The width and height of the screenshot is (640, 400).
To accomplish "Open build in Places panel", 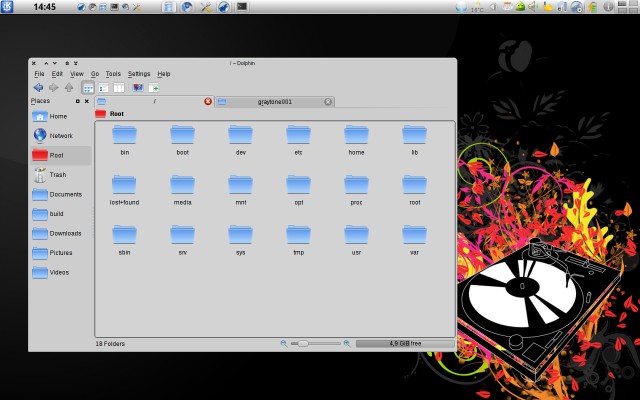I will (61, 213).
